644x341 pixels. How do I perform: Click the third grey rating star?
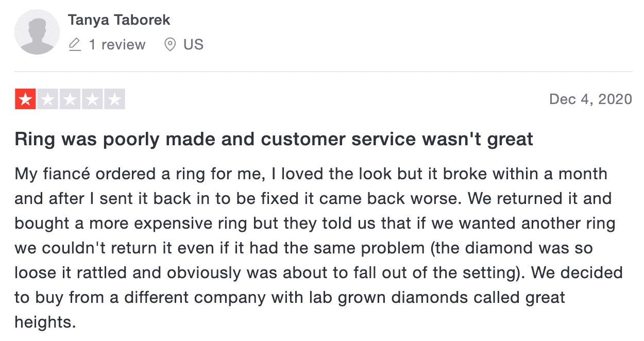(x=70, y=99)
